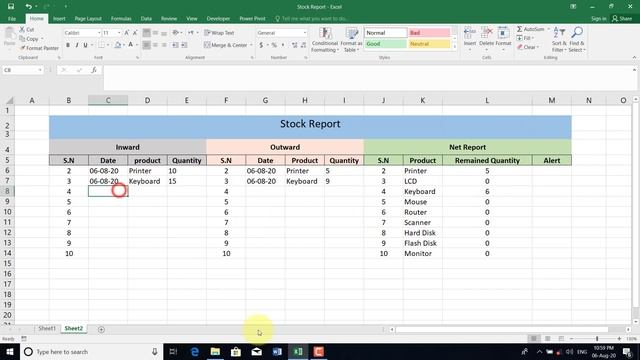
Task: Toggle Middle Align vertical alignment
Action: 155,33
